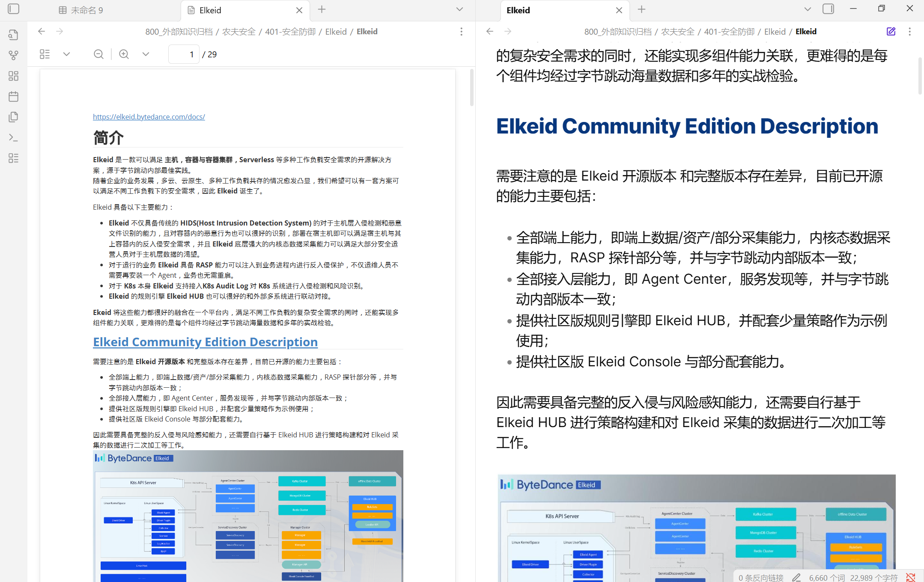Open the quick switcher file-search icon

point(14,35)
